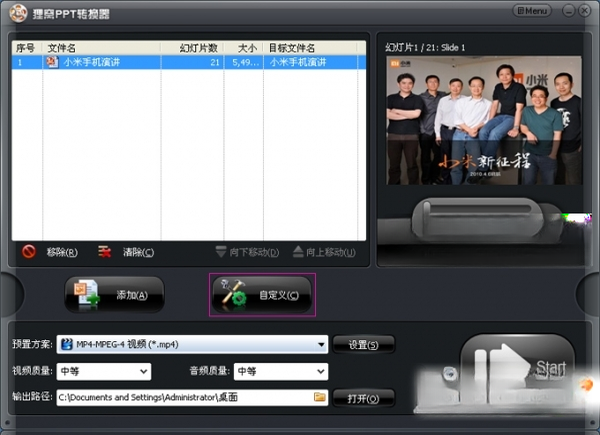The height and width of the screenshot is (435, 600).
Task: Click the 移除(R) remove label
Action: click(62, 252)
